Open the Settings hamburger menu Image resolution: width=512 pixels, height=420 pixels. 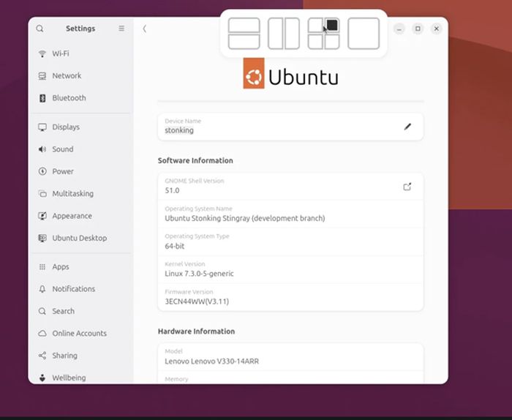pyautogui.click(x=121, y=29)
